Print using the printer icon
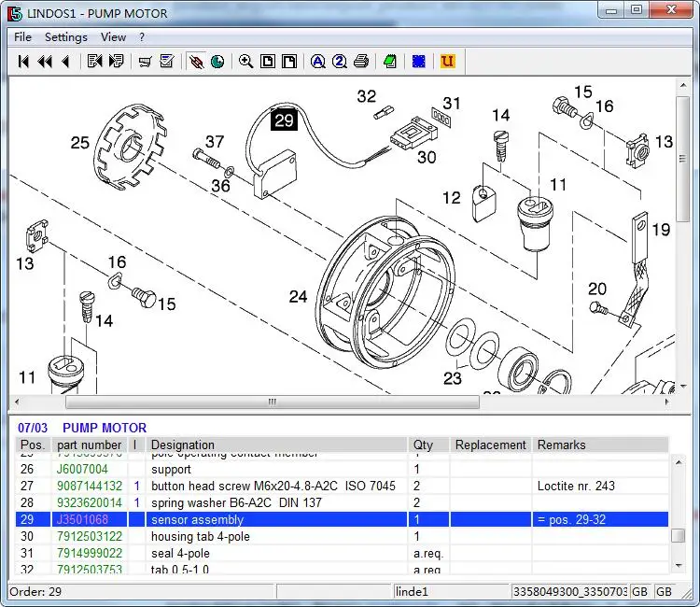The height and width of the screenshot is (607, 700). click(x=361, y=62)
